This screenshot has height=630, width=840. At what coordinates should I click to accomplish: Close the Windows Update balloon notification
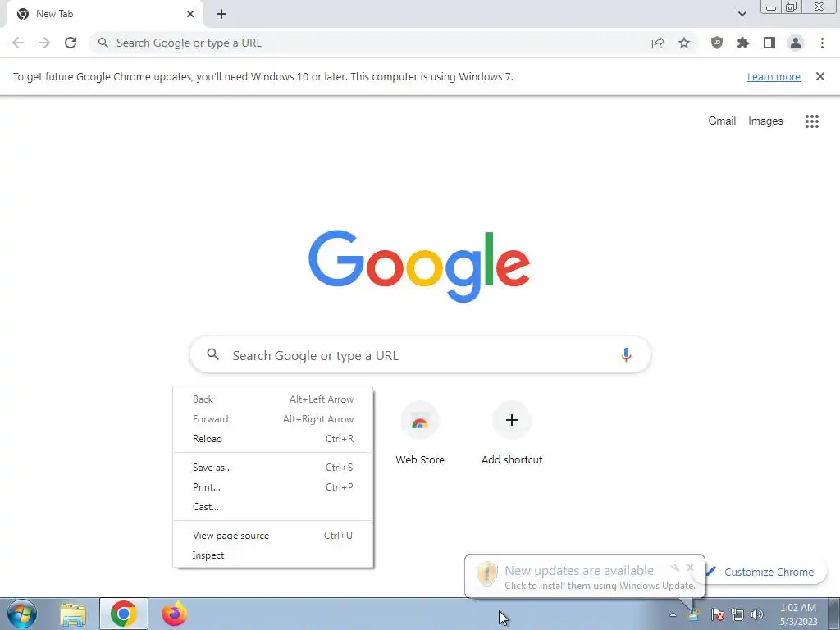click(690, 568)
